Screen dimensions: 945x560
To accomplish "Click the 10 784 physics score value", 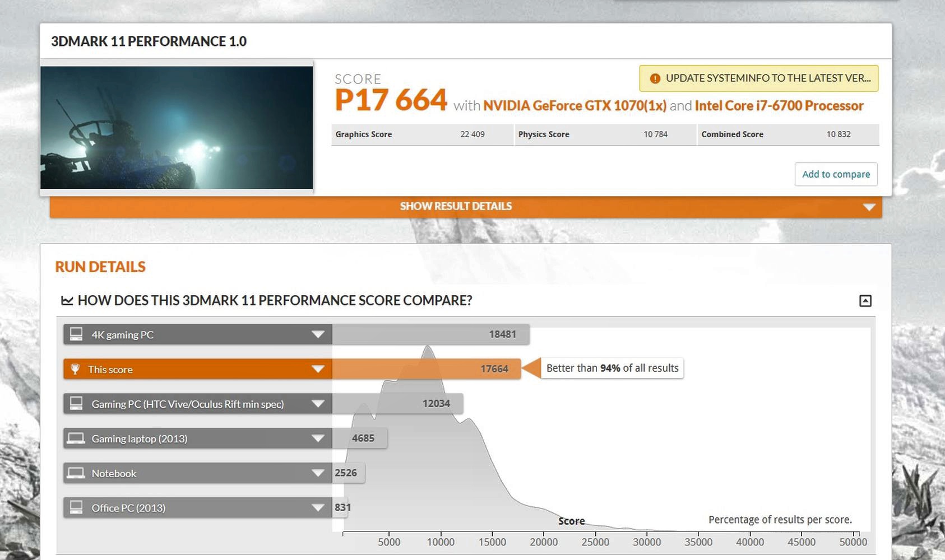I will click(655, 134).
